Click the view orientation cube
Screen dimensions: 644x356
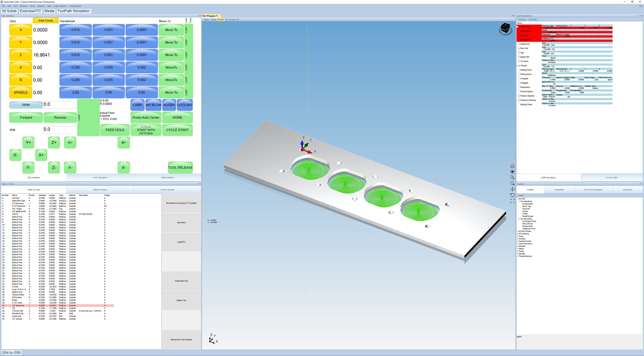505,29
